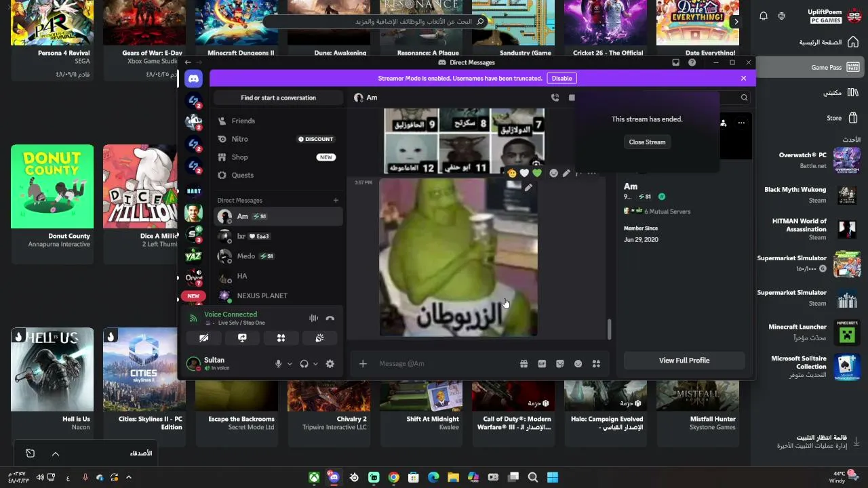Open the GIF picker
This screenshot has width=868, height=488.
(x=542, y=364)
